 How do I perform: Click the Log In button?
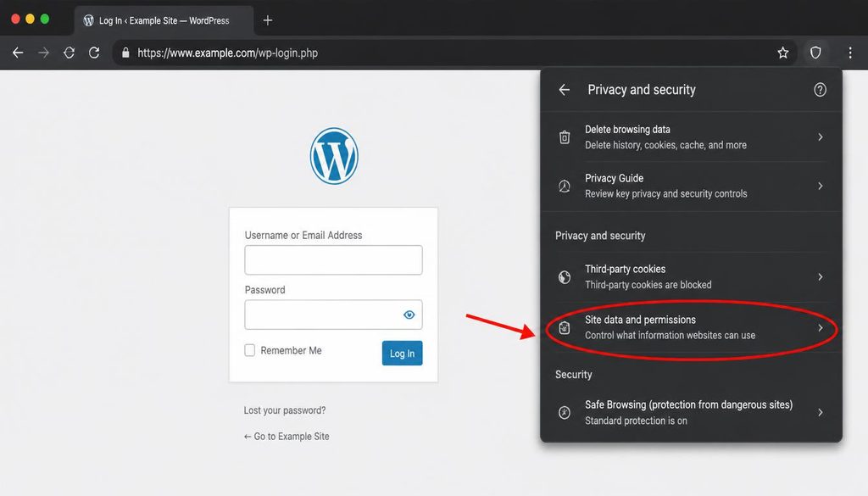point(402,354)
